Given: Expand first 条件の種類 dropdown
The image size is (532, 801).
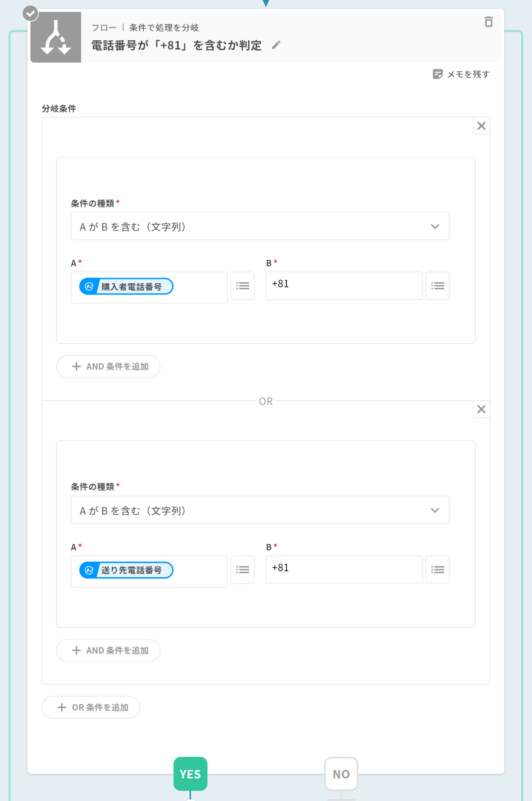Looking at the screenshot, I should (260, 226).
